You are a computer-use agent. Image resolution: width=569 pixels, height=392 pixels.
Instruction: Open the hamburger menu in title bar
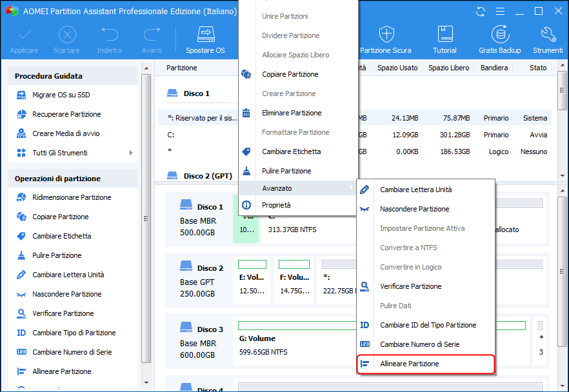pos(499,12)
